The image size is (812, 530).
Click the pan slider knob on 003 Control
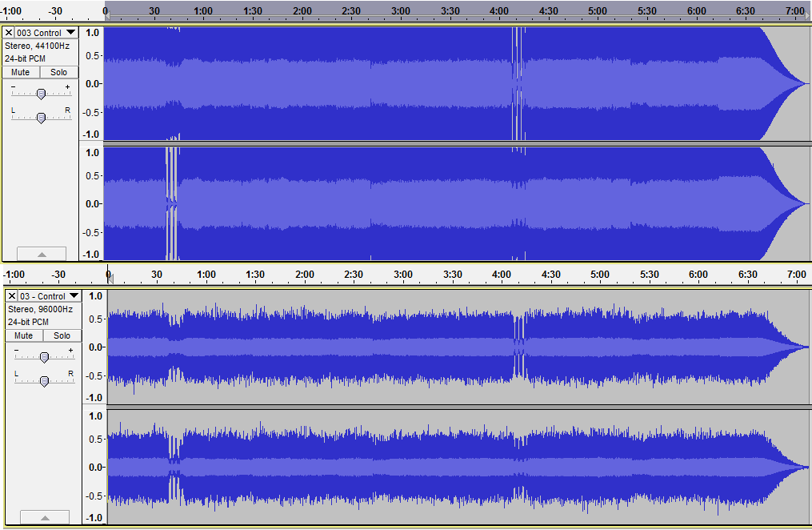pos(41,117)
